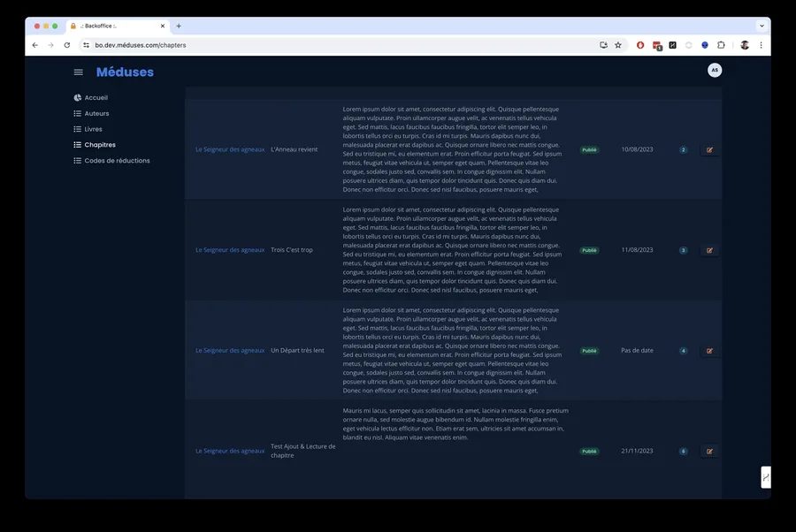Open book link for Test Ajout row
The height and width of the screenshot is (532, 796).
click(230, 451)
